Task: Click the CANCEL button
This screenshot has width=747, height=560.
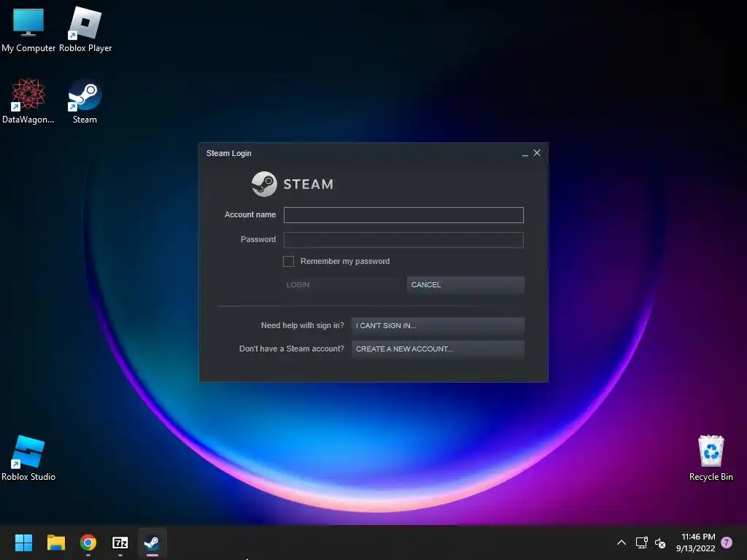Action: (x=465, y=285)
